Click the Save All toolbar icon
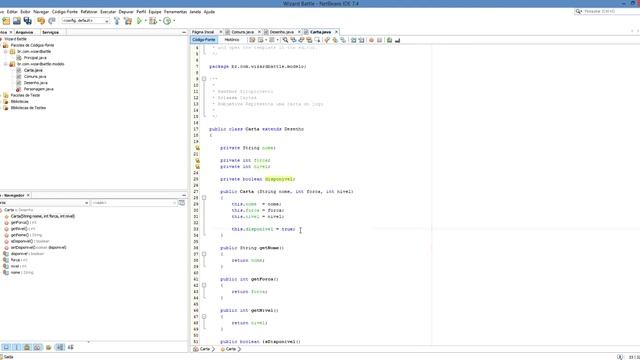The width and height of the screenshot is (640, 360). point(28,21)
